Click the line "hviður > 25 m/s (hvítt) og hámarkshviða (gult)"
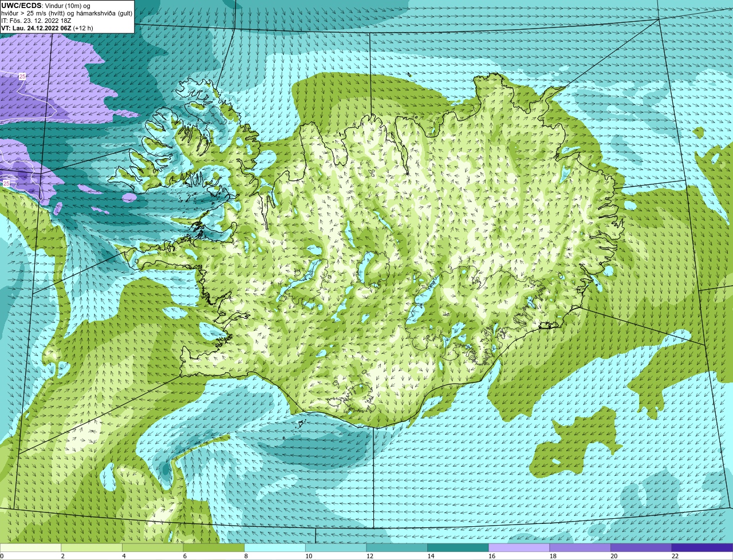 tap(66, 13)
